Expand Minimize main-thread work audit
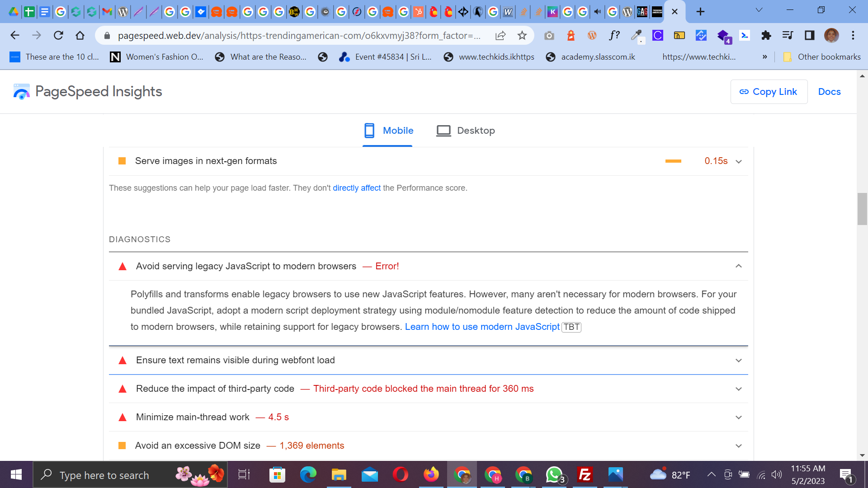The image size is (868, 488). tap(428, 417)
